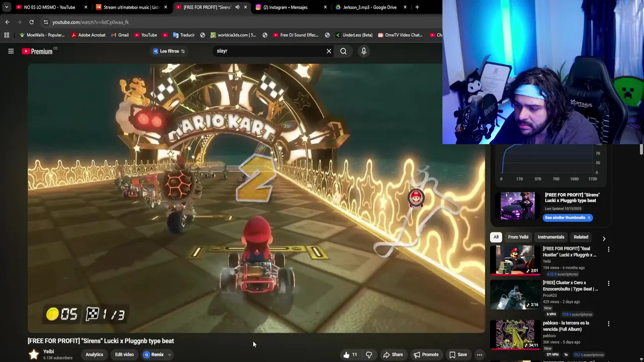644x362 pixels.
Task: Open the Sirens thumbnail in stats panel
Action: click(518, 206)
